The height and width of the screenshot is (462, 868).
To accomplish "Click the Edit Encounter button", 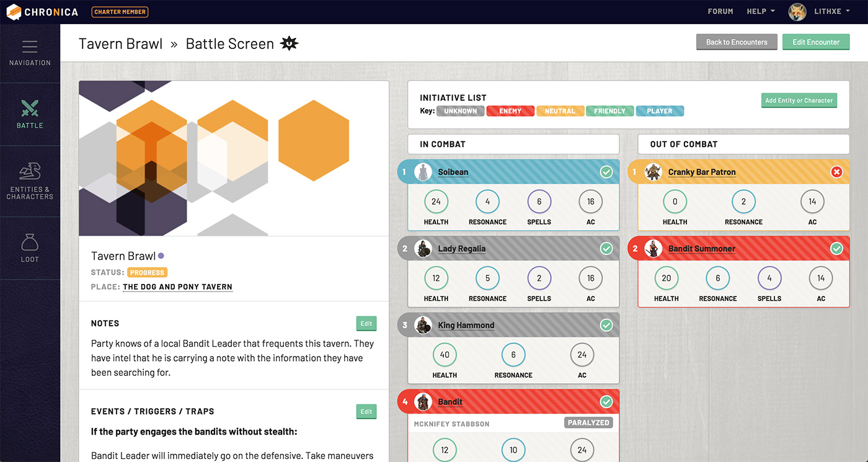I will (x=816, y=42).
